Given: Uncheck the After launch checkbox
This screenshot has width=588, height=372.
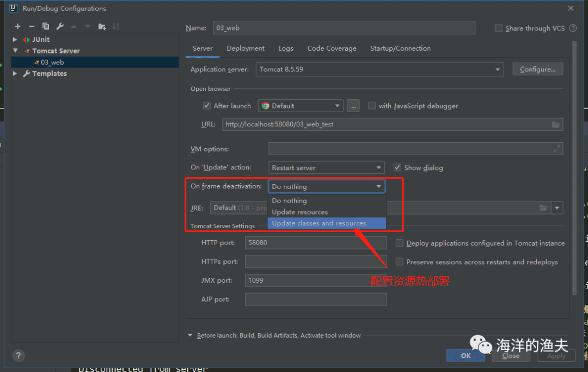Looking at the screenshot, I should (x=207, y=106).
